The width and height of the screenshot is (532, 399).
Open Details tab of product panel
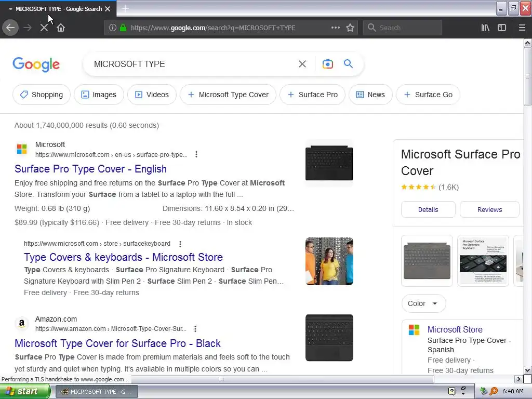(x=428, y=210)
